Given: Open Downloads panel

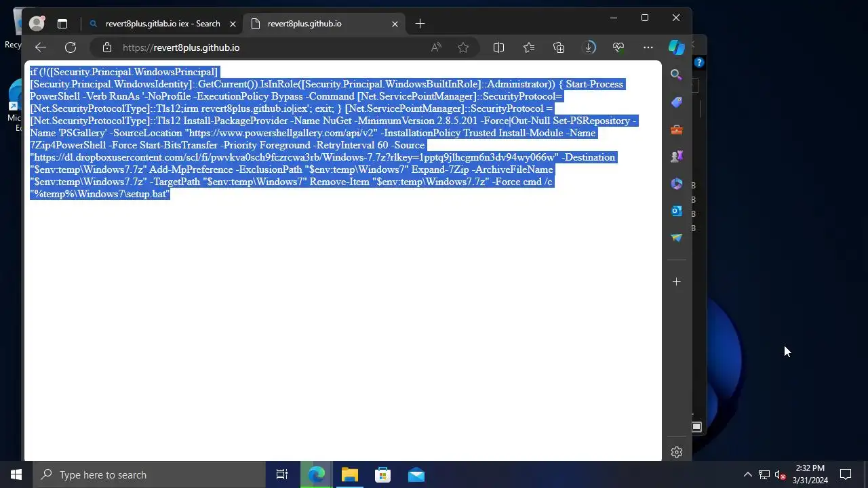Looking at the screenshot, I should point(589,47).
